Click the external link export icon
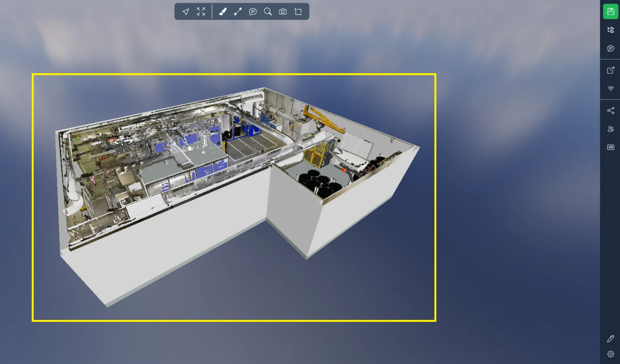 pyautogui.click(x=610, y=70)
